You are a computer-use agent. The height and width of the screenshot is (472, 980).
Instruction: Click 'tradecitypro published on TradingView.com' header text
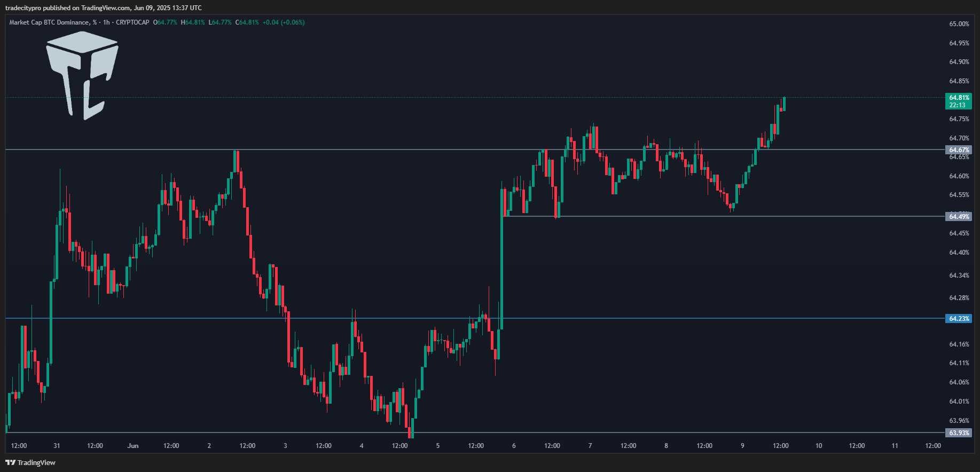tap(68, 7)
